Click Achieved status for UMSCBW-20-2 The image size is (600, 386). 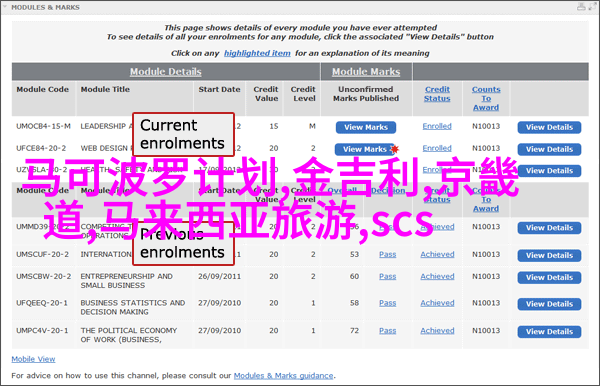[437, 276]
